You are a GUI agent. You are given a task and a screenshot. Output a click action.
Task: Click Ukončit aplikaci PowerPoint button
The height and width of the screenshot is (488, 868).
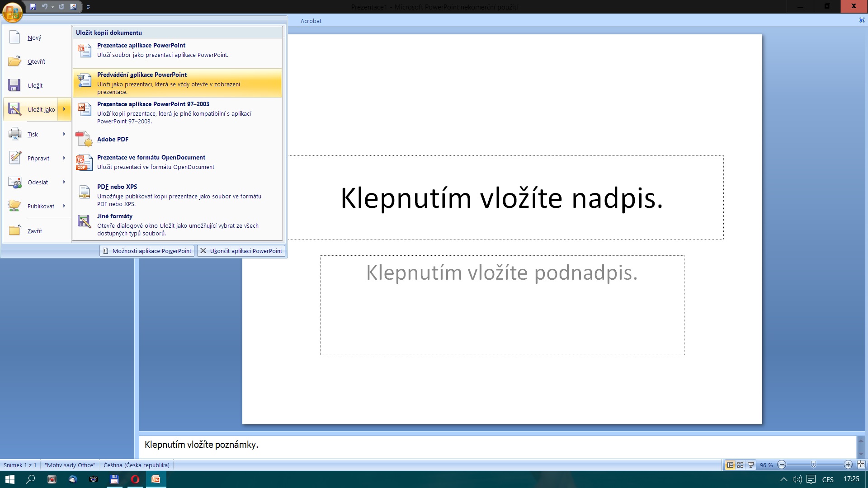[x=241, y=251]
